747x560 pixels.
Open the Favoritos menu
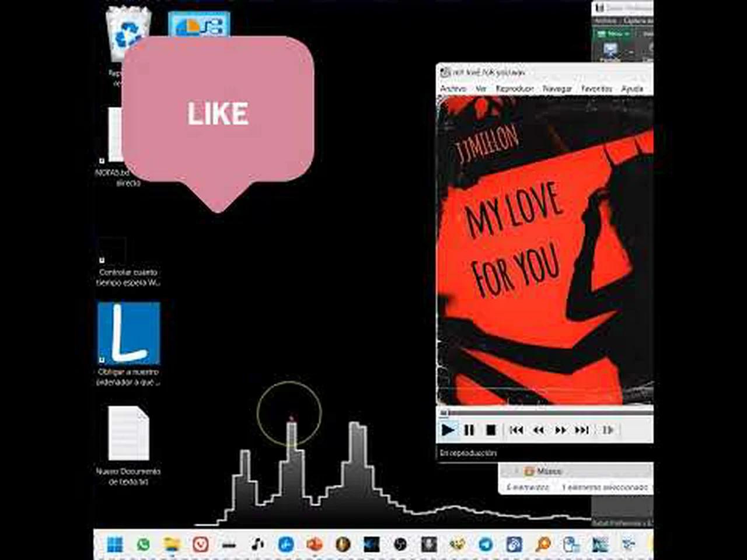tap(596, 89)
